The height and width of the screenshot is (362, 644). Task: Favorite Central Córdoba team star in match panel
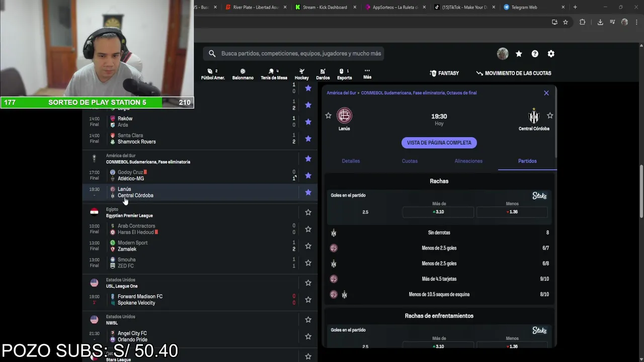(x=550, y=116)
